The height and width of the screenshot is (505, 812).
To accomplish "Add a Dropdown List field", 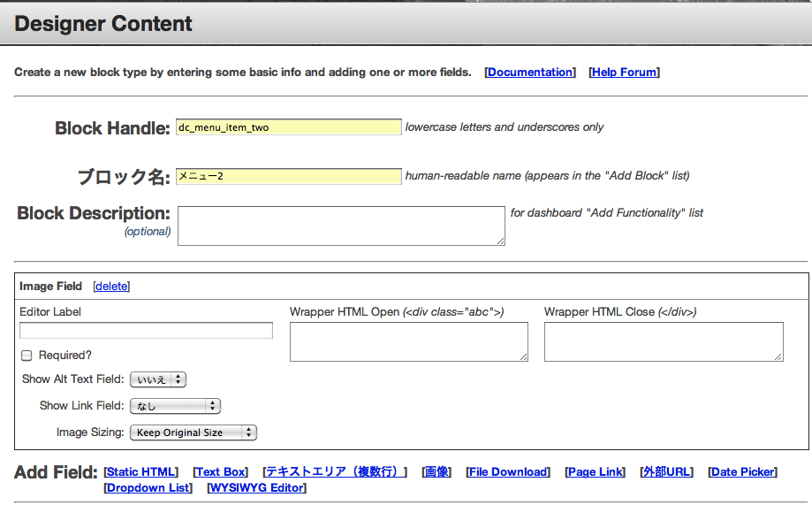I will [x=148, y=488].
